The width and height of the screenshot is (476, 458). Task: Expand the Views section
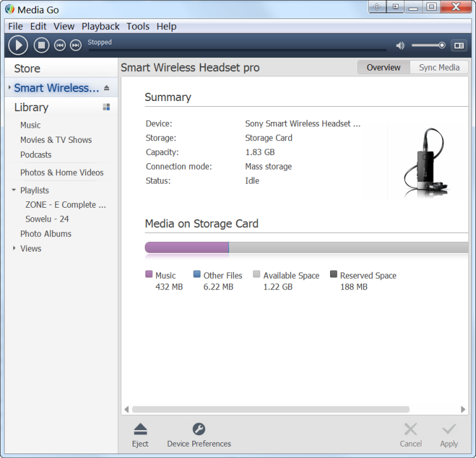pos(14,248)
